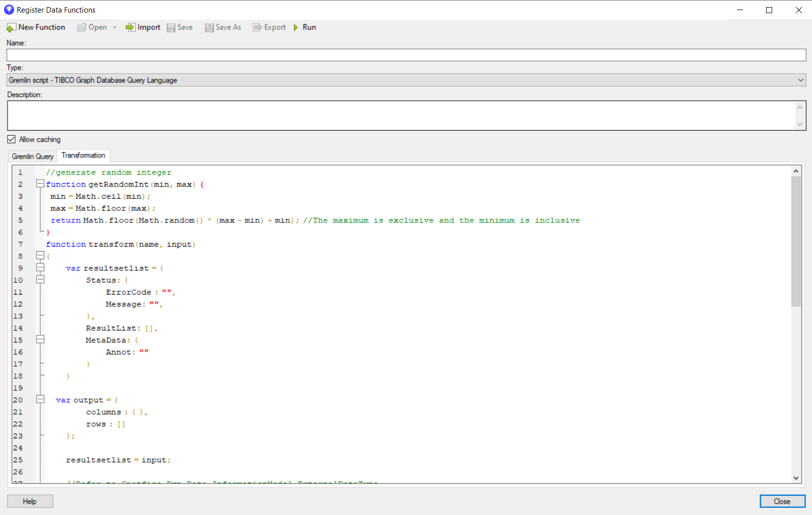
Task: Switch to the Gremlin Query tab
Action: [x=32, y=156]
